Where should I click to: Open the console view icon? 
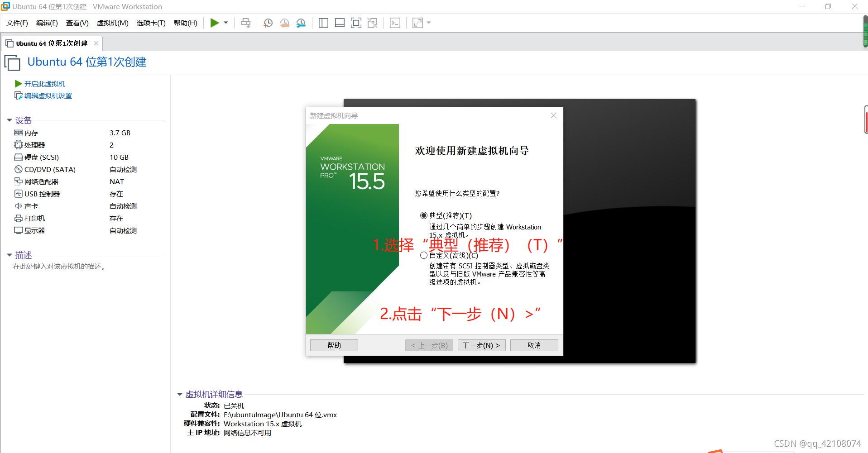395,23
